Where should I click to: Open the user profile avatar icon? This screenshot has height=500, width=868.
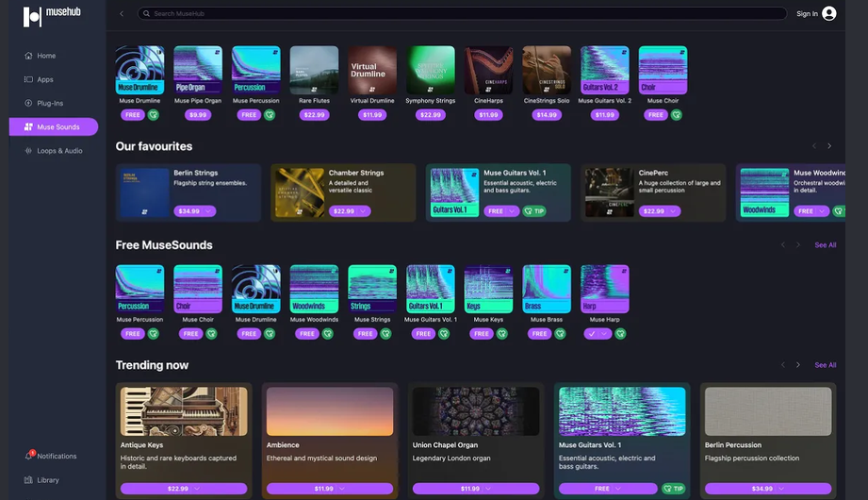point(828,13)
